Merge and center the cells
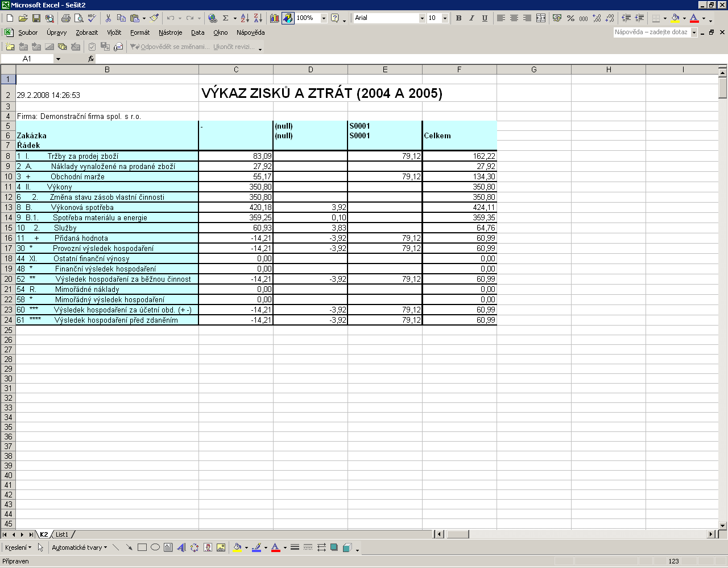728x568 pixels. (x=540, y=18)
